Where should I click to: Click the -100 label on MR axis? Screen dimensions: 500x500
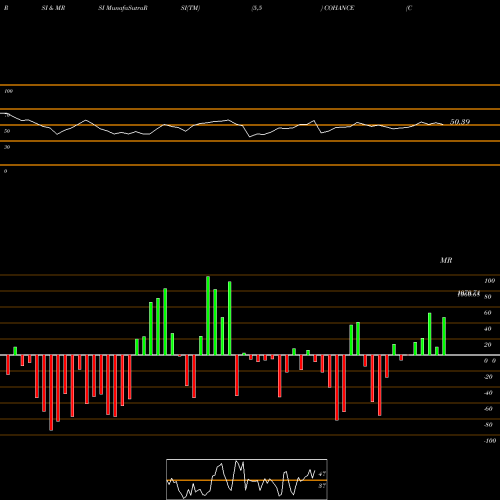click(x=490, y=441)
